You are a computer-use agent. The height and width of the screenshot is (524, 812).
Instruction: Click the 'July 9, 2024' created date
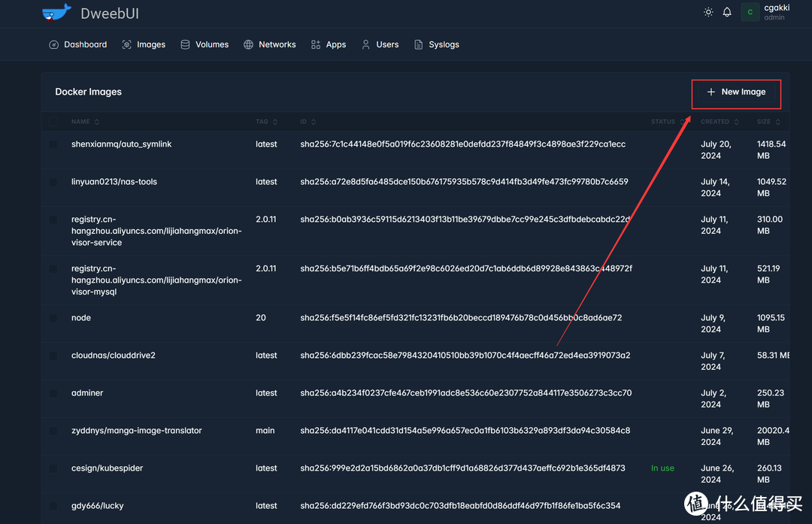tap(713, 323)
